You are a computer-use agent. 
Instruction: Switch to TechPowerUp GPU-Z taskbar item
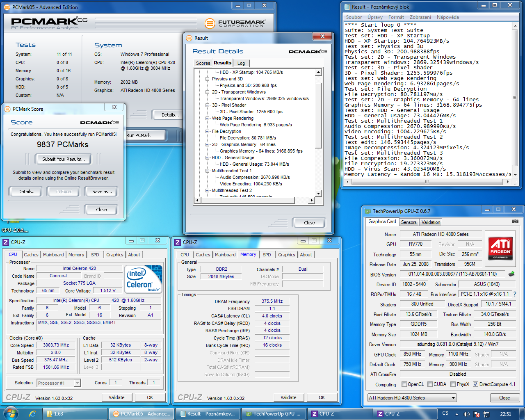click(x=274, y=414)
